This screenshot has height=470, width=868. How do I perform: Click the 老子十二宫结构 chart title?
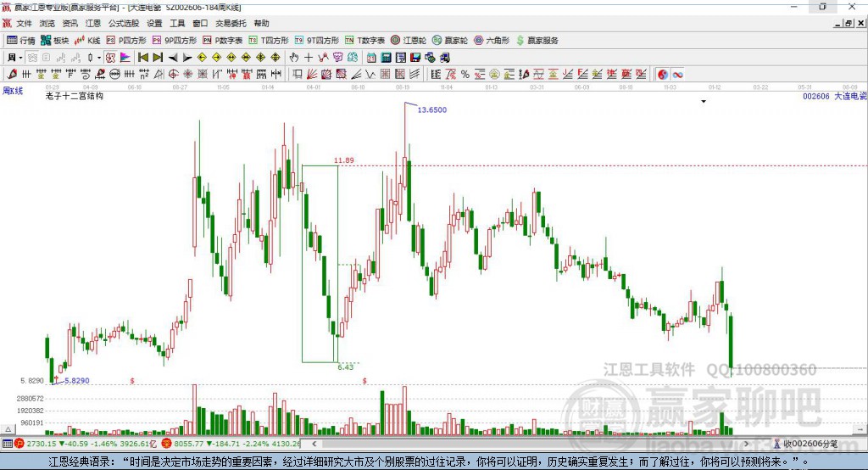coord(75,96)
